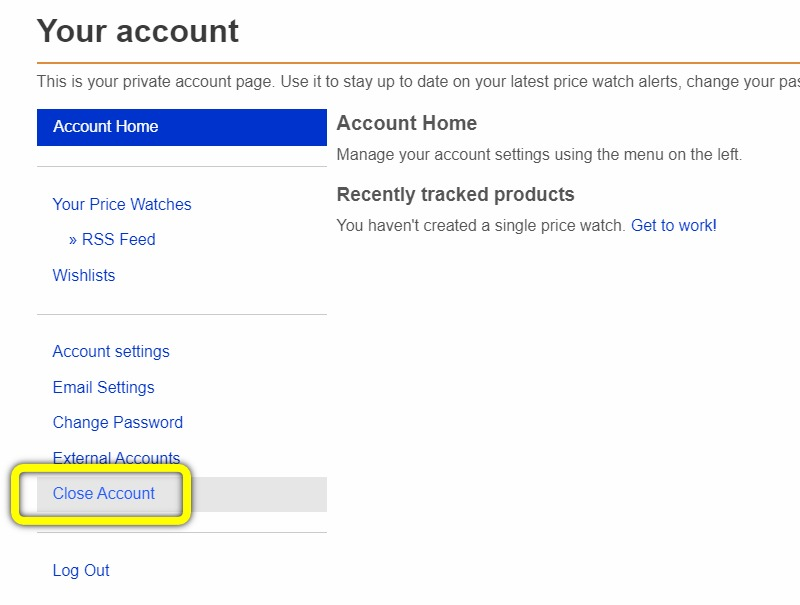Click the "Manage your account settings" sentence

[x=539, y=154]
